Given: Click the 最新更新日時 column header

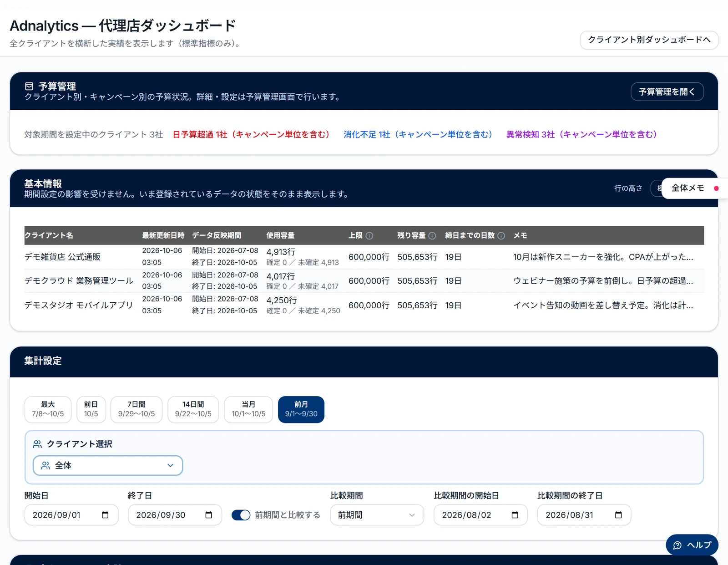Looking at the screenshot, I should [x=163, y=235].
